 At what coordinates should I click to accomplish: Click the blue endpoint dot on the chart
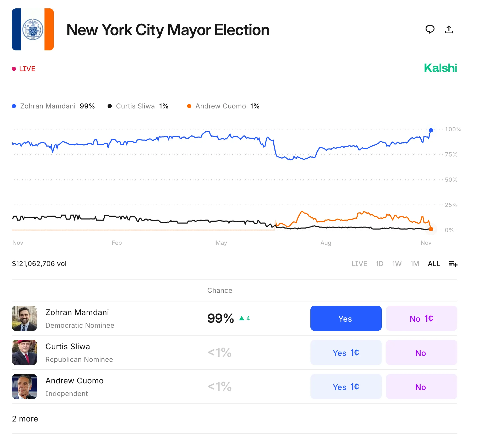point(431,130)
